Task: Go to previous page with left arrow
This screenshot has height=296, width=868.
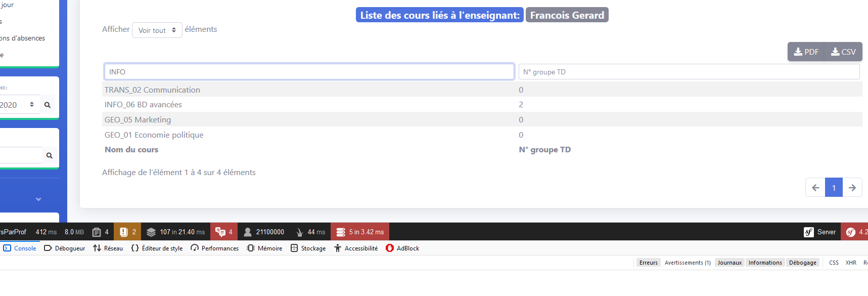Action: coord(815,188)
